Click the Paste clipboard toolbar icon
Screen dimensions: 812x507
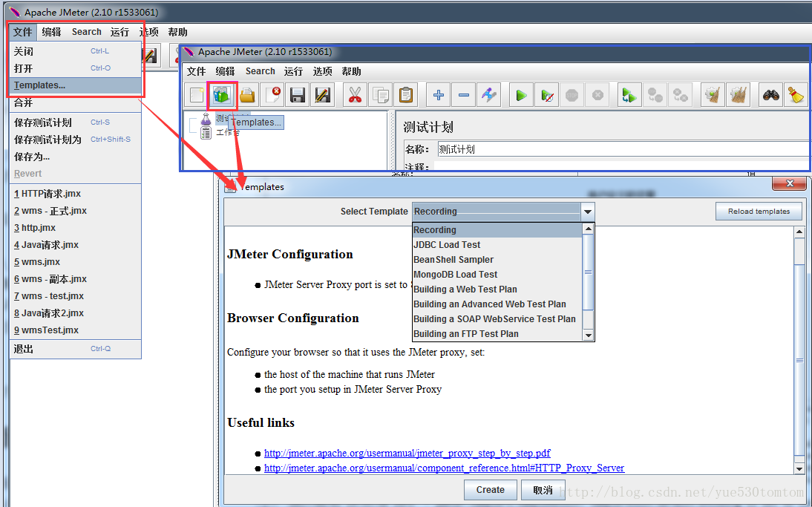pos(406,95)
